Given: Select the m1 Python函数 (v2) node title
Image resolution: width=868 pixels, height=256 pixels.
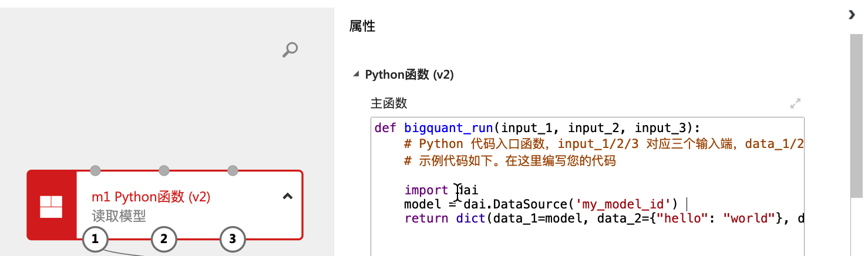Looking at the screenshot, I should coord(151,197).
